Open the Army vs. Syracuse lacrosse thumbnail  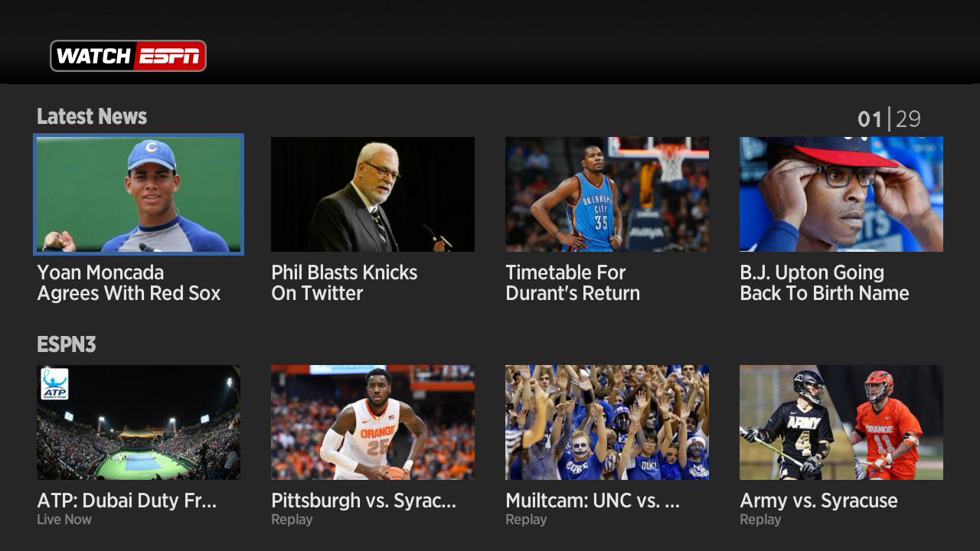coord(841,422)
